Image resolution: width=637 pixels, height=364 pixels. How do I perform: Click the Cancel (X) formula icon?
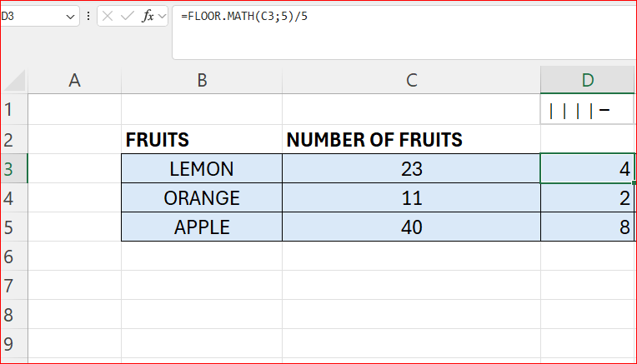tap(109, 16)
